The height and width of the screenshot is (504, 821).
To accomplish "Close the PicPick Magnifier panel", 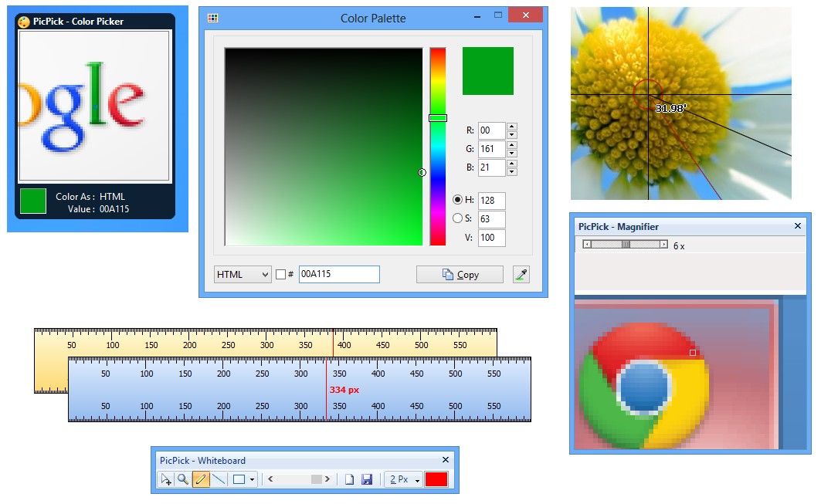I will coord(798,226).
